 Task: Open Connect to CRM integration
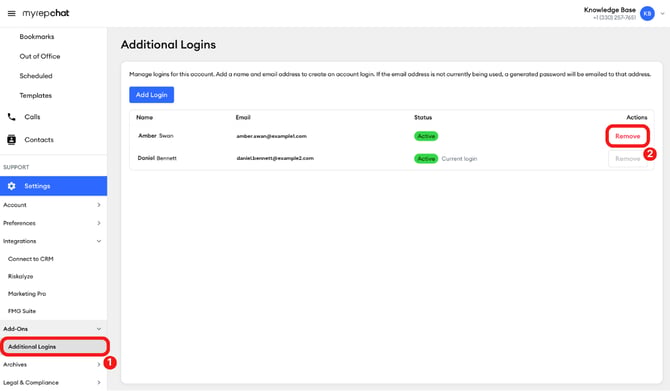point(31,259)
